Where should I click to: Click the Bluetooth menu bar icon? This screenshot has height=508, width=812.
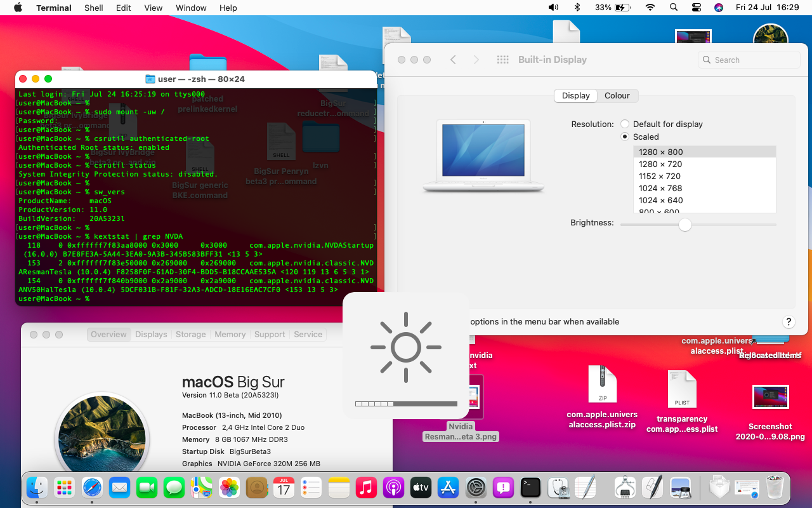coord(577,8)
